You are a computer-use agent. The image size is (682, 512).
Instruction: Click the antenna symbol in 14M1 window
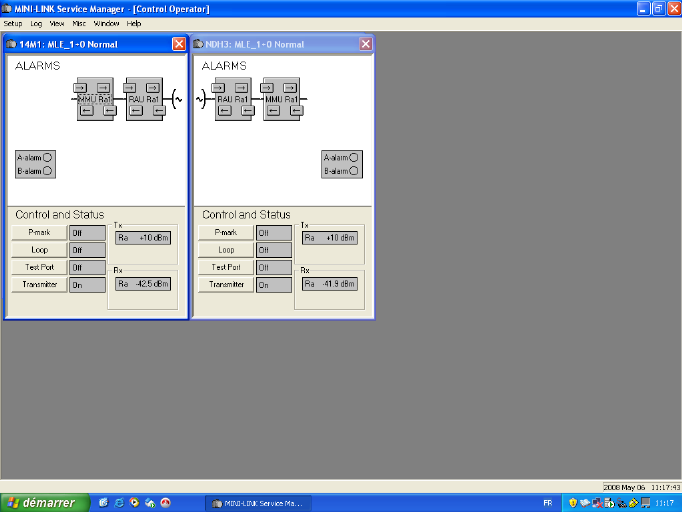pyautogui.click(x=177, y=99)
